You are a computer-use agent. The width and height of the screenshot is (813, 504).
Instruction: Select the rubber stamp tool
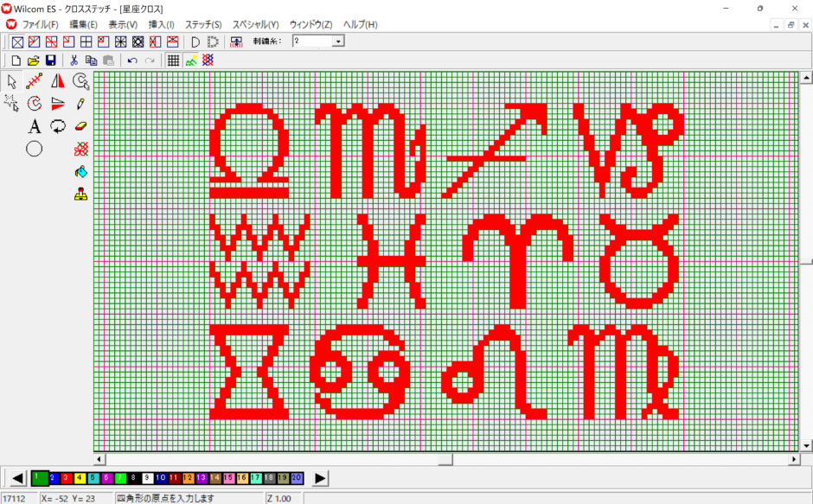coord(80,195)
